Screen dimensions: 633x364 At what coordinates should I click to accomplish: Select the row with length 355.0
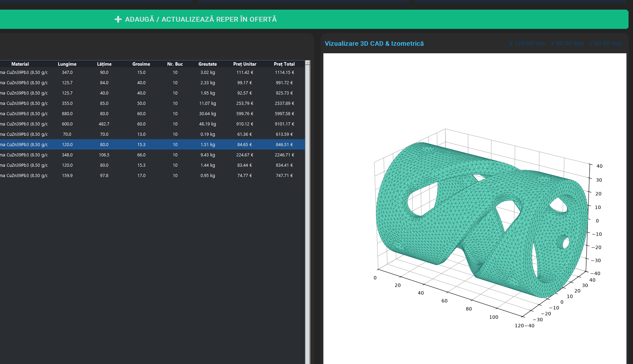[x=152, y=103]
